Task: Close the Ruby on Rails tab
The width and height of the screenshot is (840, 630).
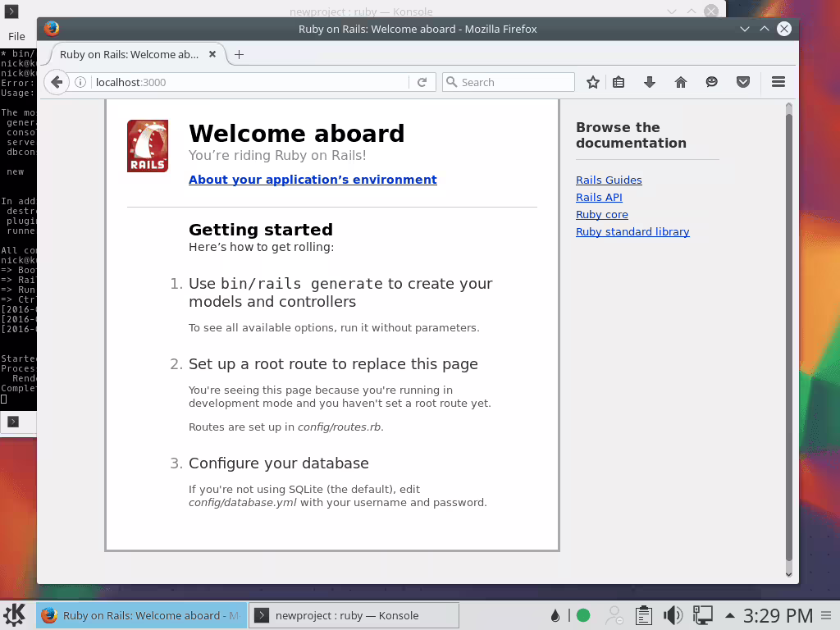Action: coord(212,54)
